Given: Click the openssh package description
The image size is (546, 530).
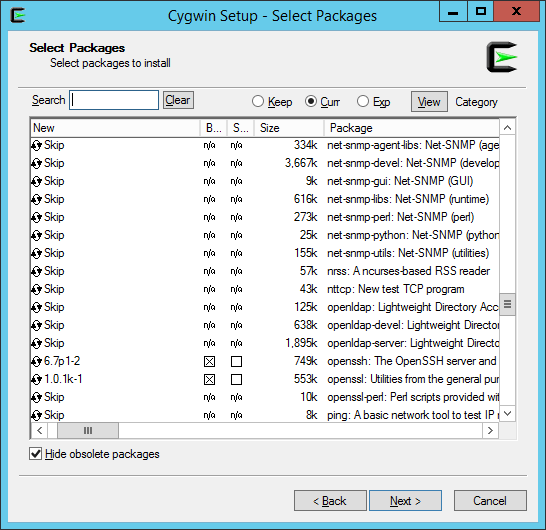Looking at the screenshot, I should 412,361.
